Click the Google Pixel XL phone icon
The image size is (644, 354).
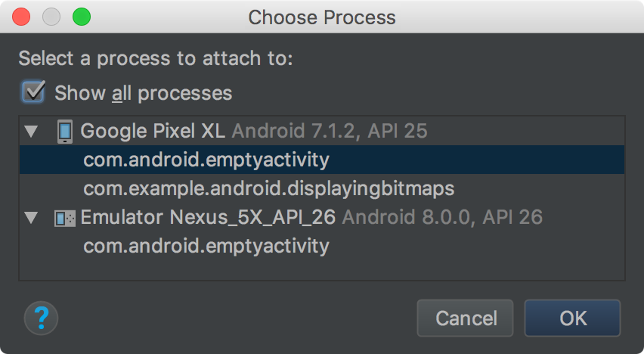click(65, 132)
